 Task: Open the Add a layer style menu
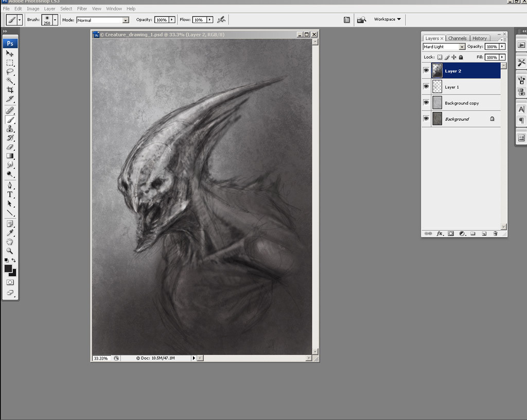440,233
